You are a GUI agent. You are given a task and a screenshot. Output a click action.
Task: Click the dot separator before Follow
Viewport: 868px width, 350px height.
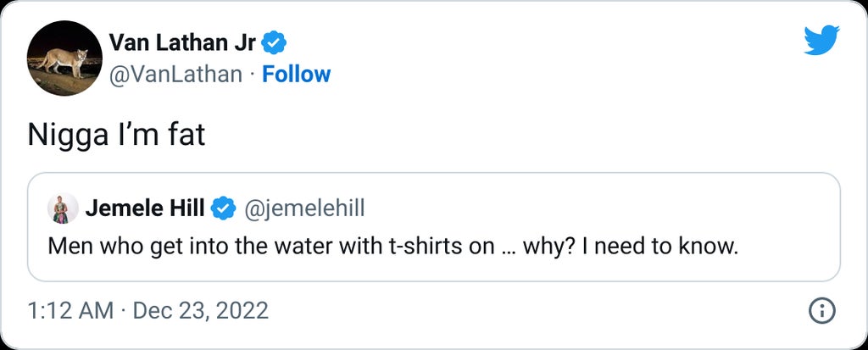point(252,75)
